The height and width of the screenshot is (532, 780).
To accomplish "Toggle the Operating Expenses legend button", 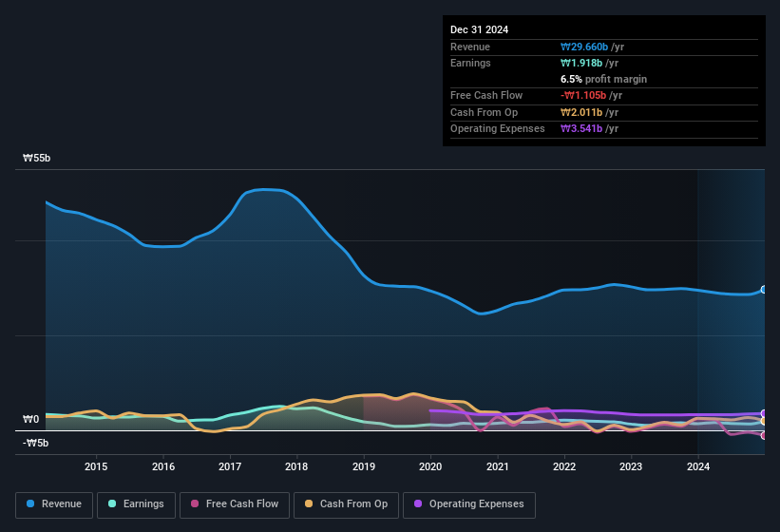I will click(x=469, y=504).
